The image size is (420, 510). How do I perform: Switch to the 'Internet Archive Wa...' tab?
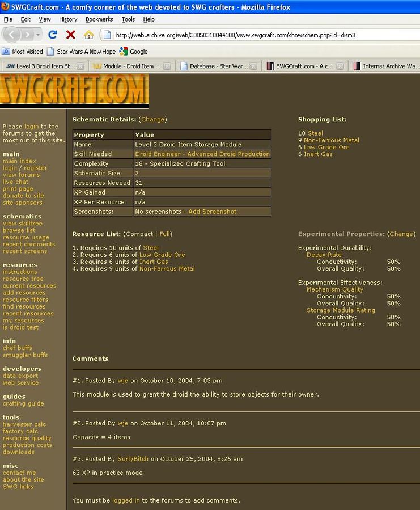pos(385,66)
